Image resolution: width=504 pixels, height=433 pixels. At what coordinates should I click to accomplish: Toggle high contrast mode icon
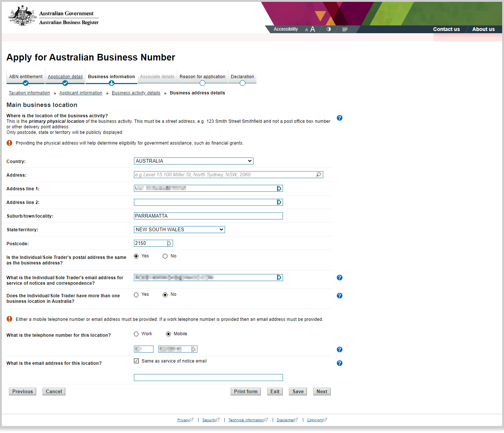click(x=328, y=29)
